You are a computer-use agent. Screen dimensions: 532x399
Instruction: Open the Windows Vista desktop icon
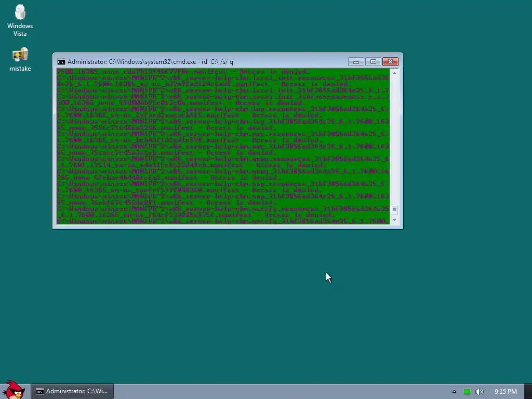pyautogui.click(x=20, y=20)
